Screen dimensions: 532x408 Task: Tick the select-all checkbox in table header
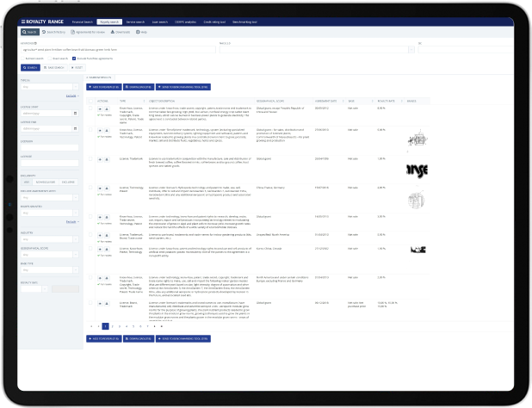[91, 101]
